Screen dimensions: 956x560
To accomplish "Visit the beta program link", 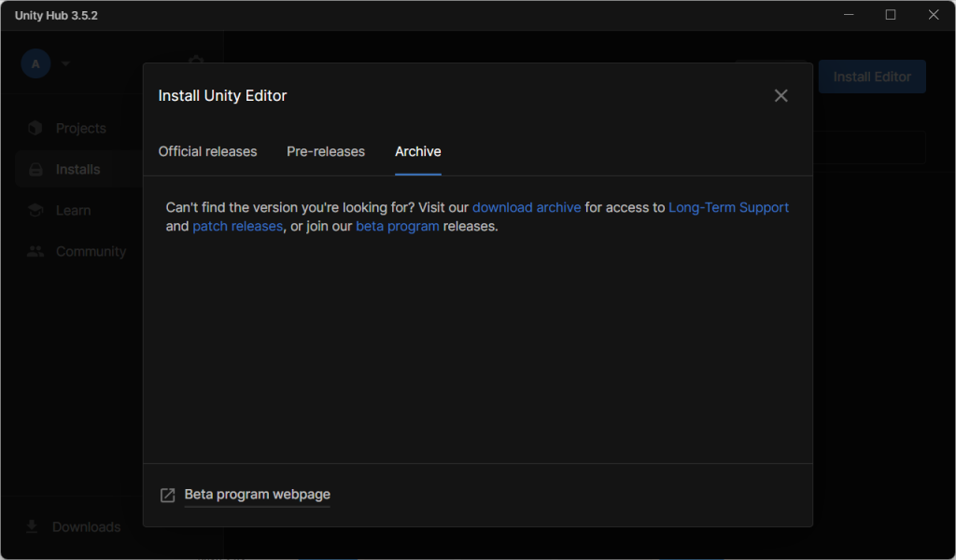I will [x=398, y=227].
